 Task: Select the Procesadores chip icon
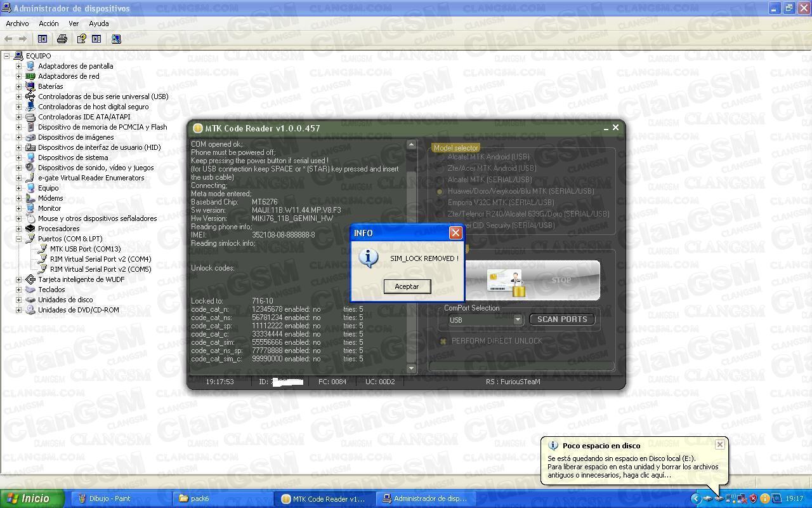pos(30,229)
